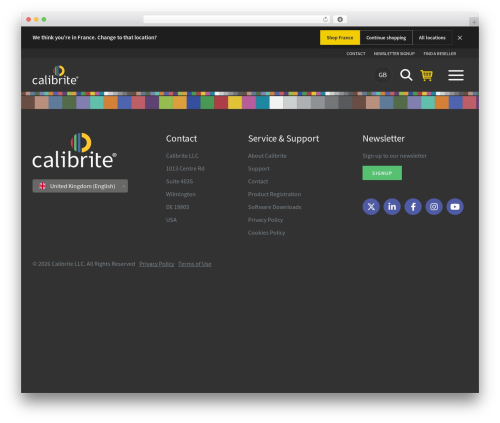The width and height of the screenshot is (500, 423).
Task: Open the hamburger menu
Action: click(456, 75)
